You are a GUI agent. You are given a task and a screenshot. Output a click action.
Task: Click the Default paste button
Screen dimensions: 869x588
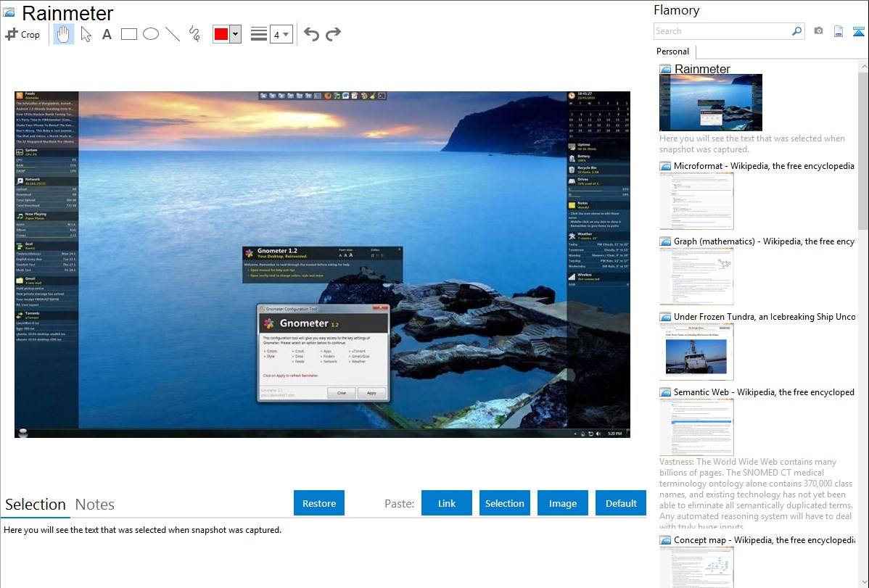click(x=621, y=503)
